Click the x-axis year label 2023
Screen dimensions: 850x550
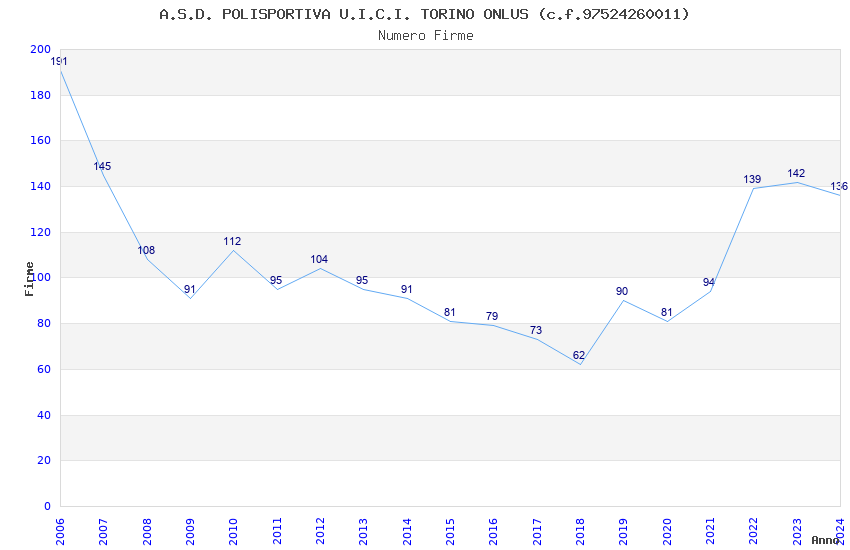point(797,532)
